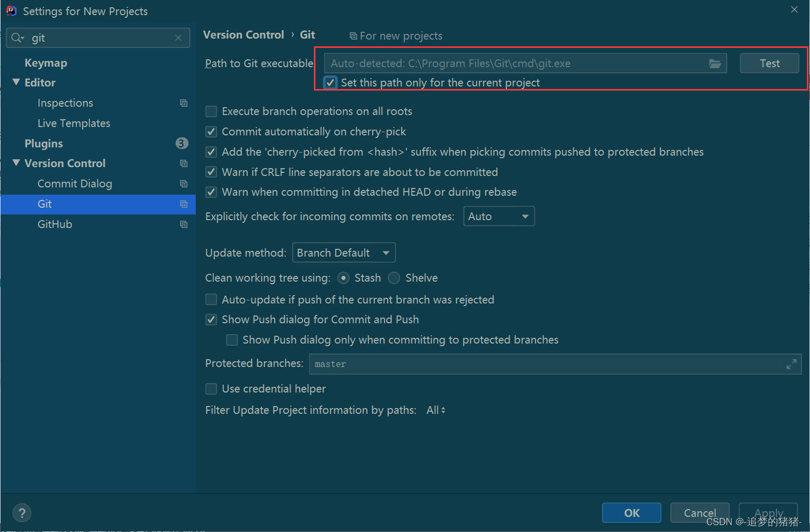The height and width of the screenshot is (532, 810).
Task: Click the project-level icon beside Commit Dialog
Action: 184,184
